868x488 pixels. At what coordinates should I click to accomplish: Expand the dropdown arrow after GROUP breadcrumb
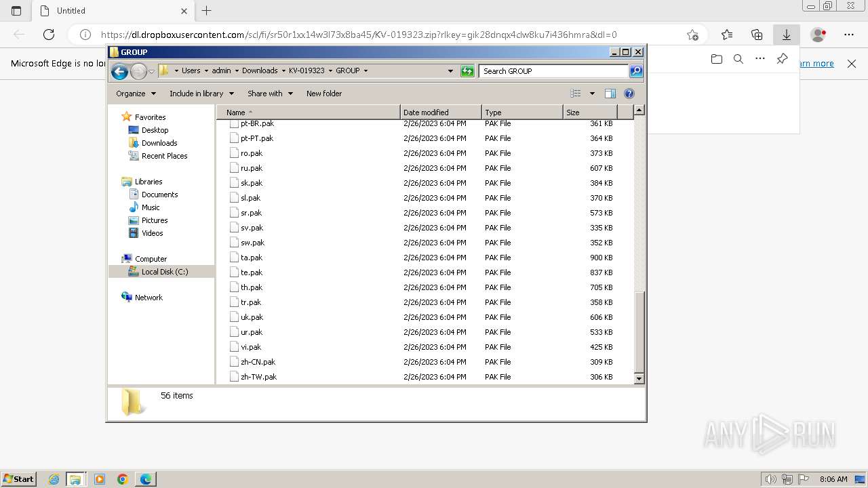tap(366, 70)
